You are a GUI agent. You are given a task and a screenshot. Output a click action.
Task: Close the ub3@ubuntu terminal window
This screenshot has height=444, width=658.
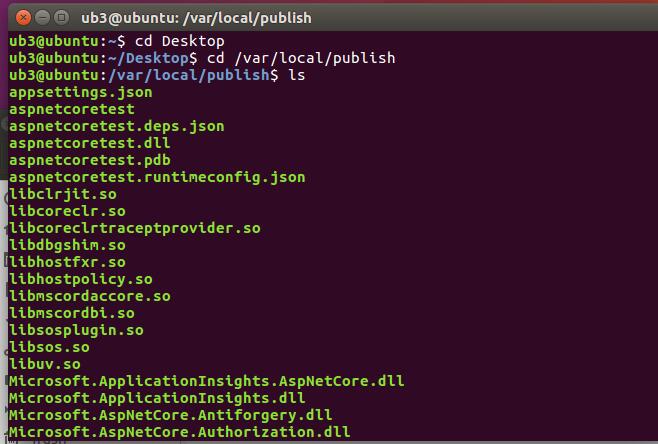pos(24,18)
